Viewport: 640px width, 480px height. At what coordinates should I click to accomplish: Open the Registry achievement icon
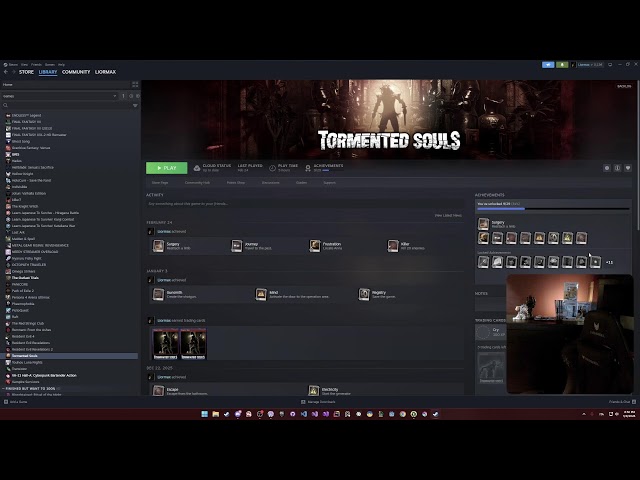point(364,294)
